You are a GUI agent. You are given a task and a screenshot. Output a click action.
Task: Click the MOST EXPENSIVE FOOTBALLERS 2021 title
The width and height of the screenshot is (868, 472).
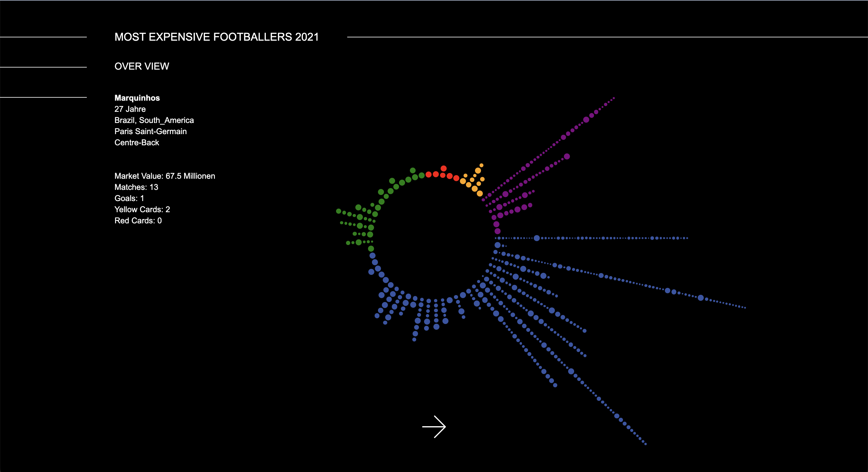216,37
